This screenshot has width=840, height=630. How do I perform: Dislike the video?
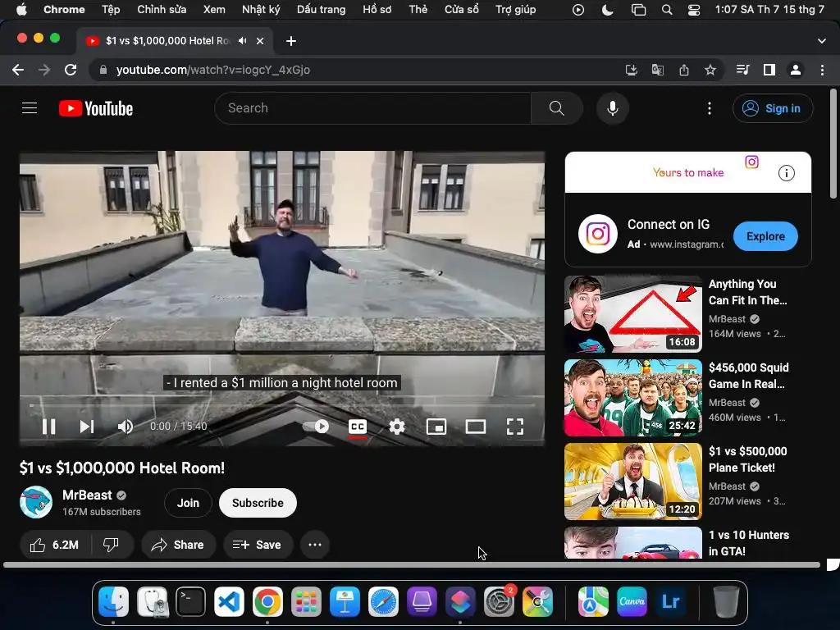[111, 545]
